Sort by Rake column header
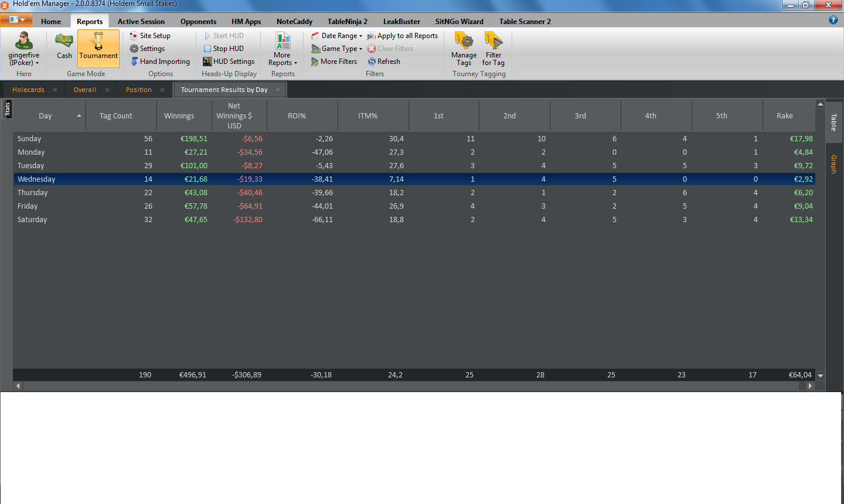The image size is (844, 504). pyautogui.click(x=789, y=116)
